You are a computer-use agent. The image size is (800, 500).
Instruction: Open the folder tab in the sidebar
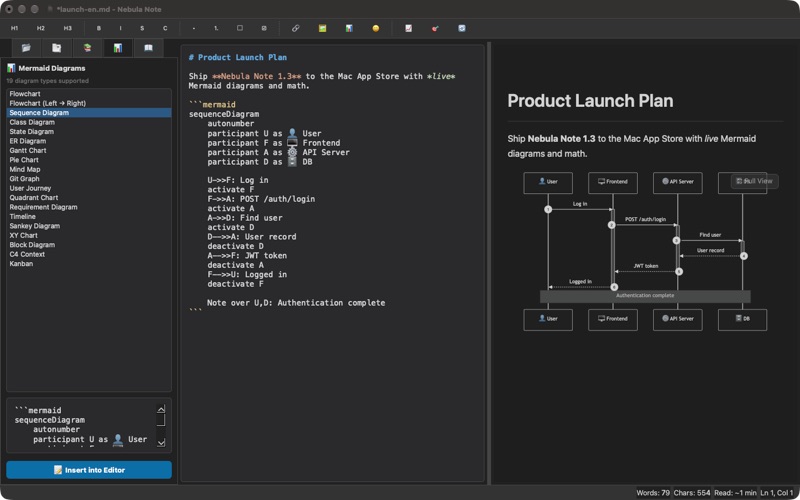(x=26, y=48)
